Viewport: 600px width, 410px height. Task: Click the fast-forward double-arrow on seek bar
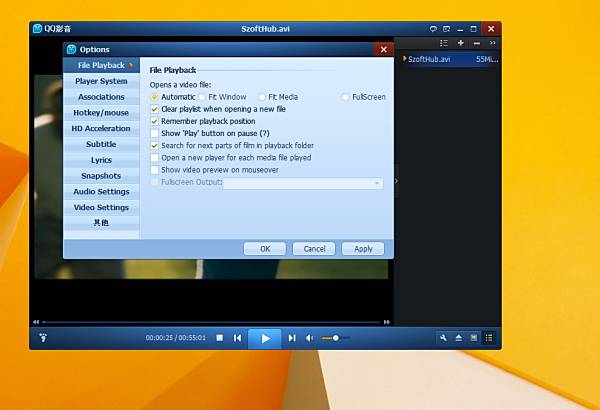(386, 322)
